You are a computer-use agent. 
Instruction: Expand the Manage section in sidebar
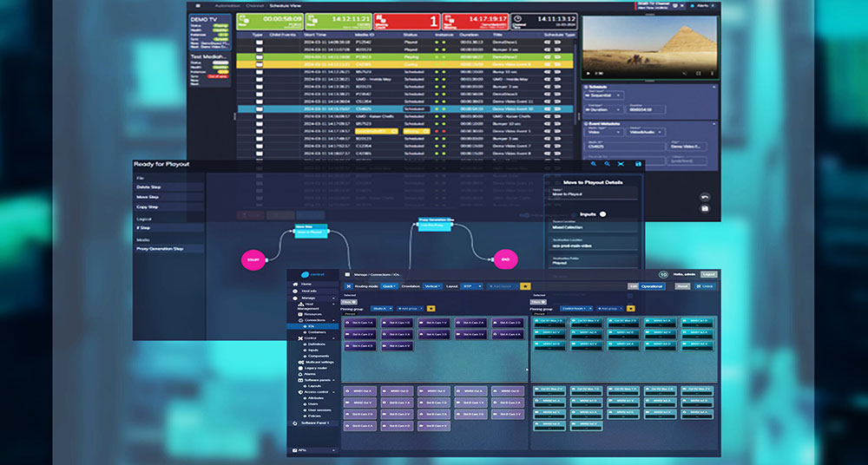click(309, 298)
